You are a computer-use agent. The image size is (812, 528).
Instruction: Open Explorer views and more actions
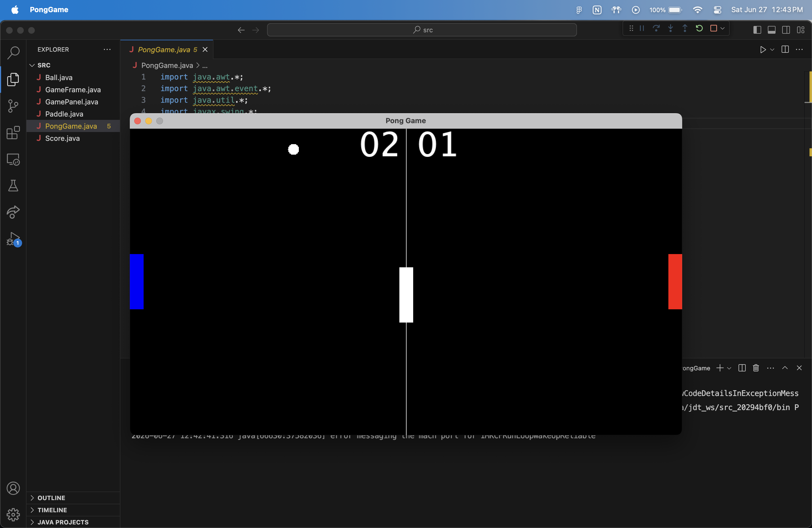(x=107, y=50)
